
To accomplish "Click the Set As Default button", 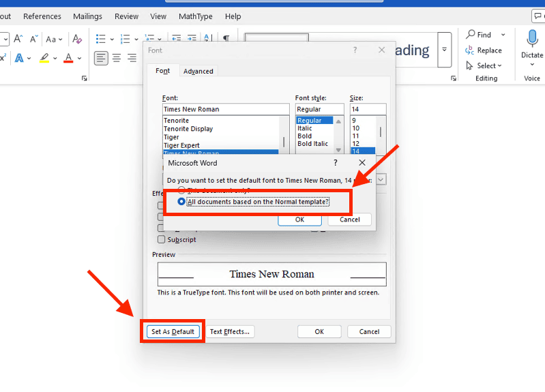I will [x=173, y=331].
